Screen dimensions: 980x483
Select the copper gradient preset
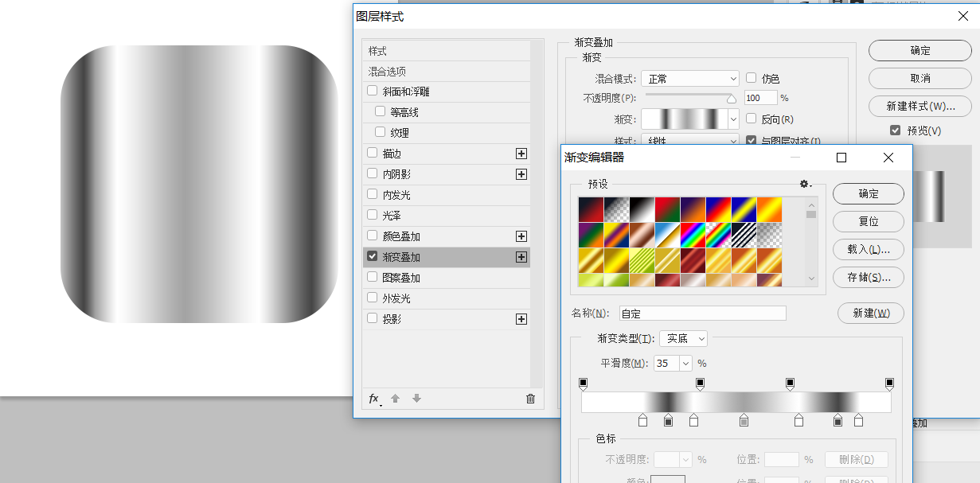642,236
